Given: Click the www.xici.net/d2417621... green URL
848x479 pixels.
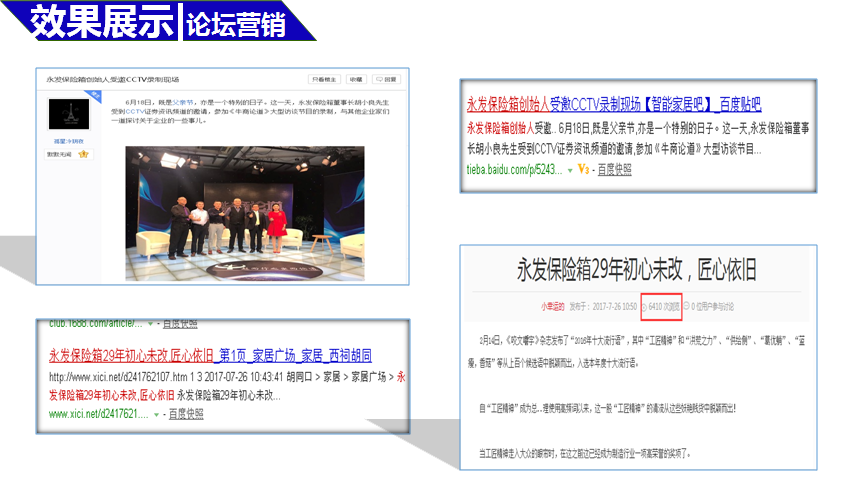Looking at the screenshot, I should [98, 414].
